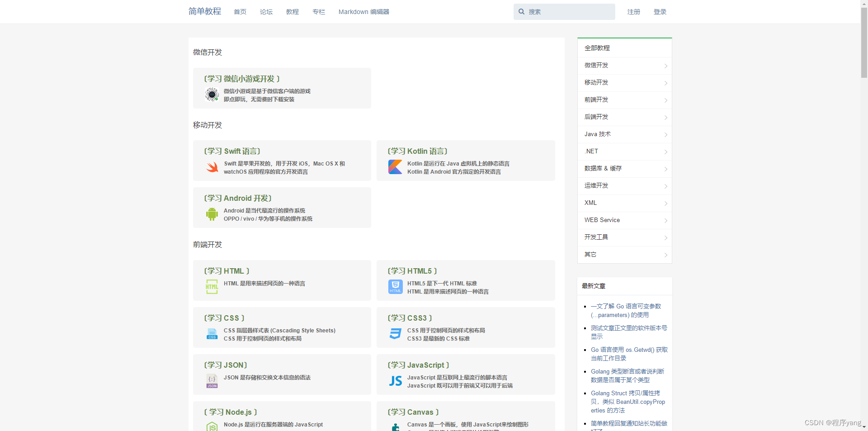
Task: Open the 首页 nav item
Action: point(240,12)
